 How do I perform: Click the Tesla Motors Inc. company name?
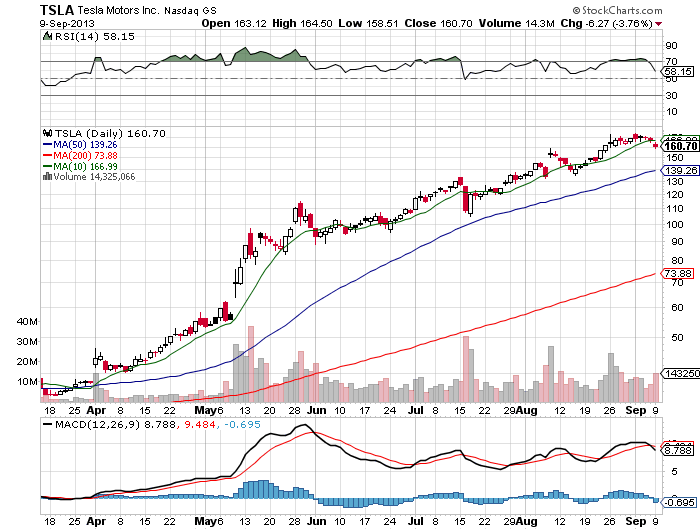point(118,10)
